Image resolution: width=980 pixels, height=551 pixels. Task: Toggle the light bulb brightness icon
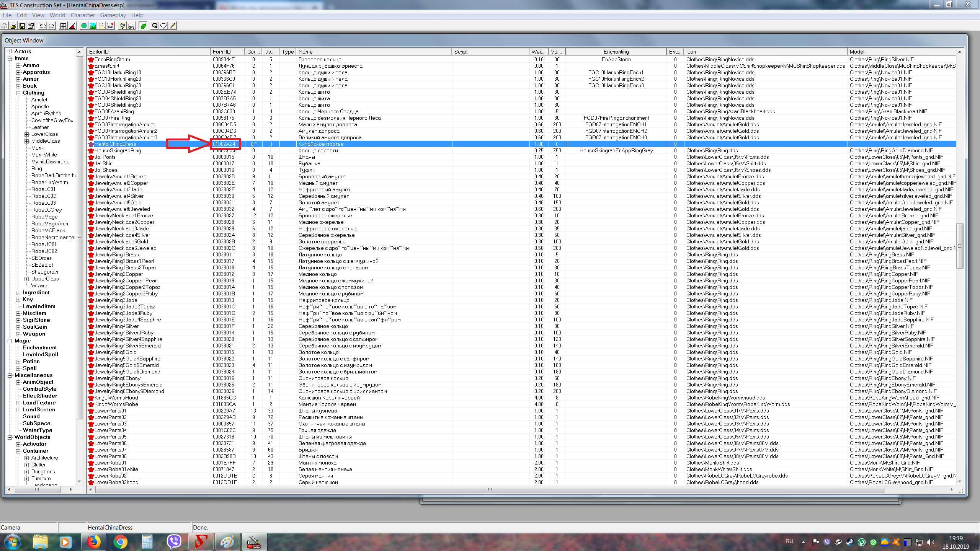click(122, 26)
